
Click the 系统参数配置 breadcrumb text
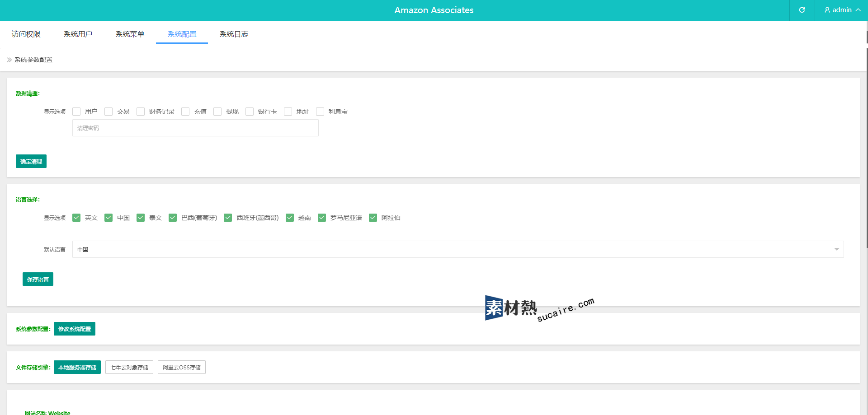(x=33, y=60)
